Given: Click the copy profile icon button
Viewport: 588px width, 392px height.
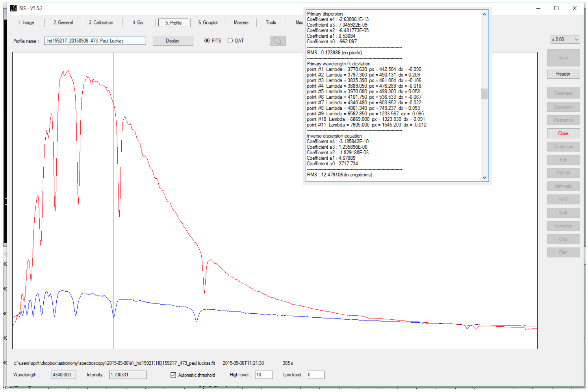Looking at the screenshot, I should 278,41.
